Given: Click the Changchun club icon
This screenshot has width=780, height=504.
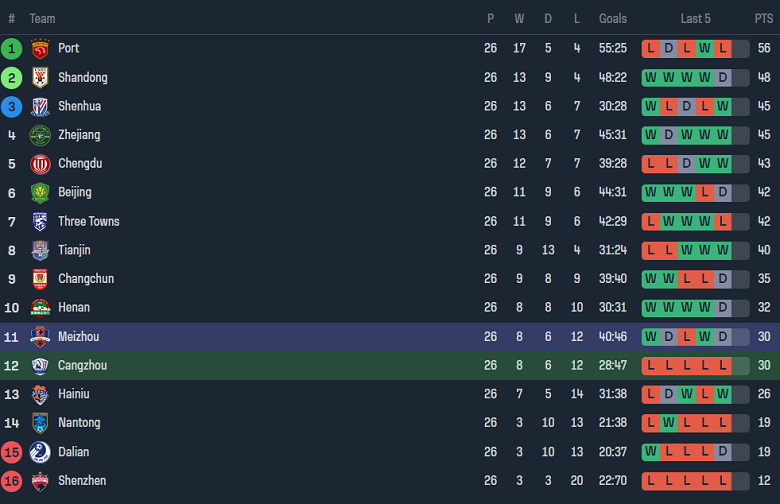Looking at the screenshot, I should (x=40, y=279).
